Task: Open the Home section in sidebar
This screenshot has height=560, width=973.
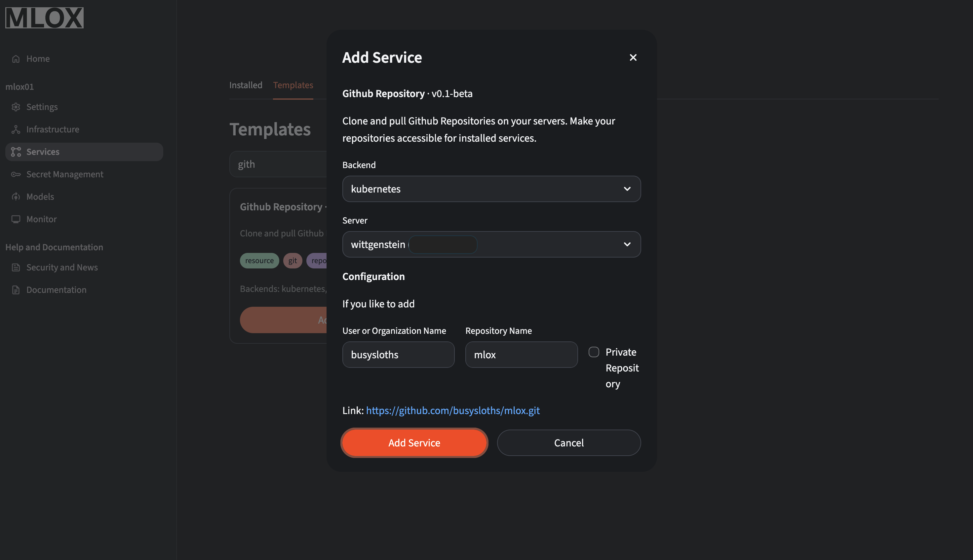Action: tap(16, 58)
